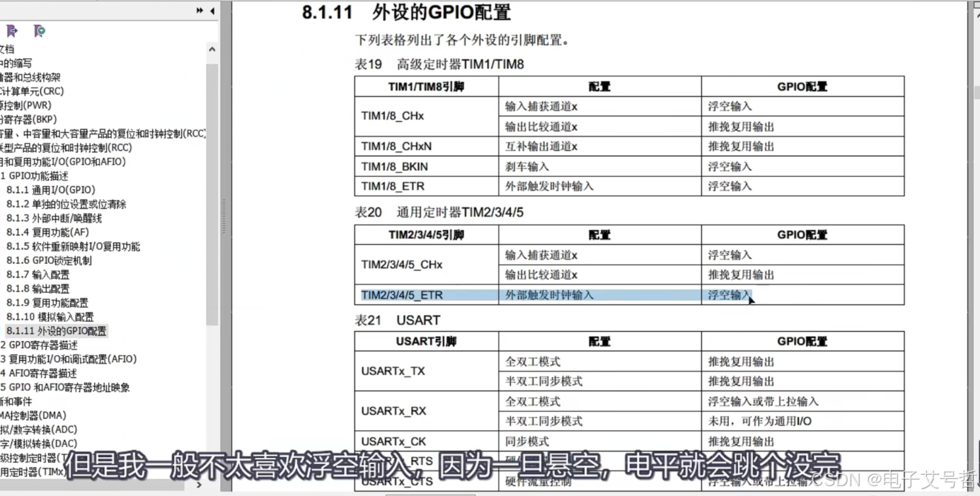
Task: Open bookmark 8.1.5 软件重新映射I/O复用功能
Action: [x=73, y=246]
